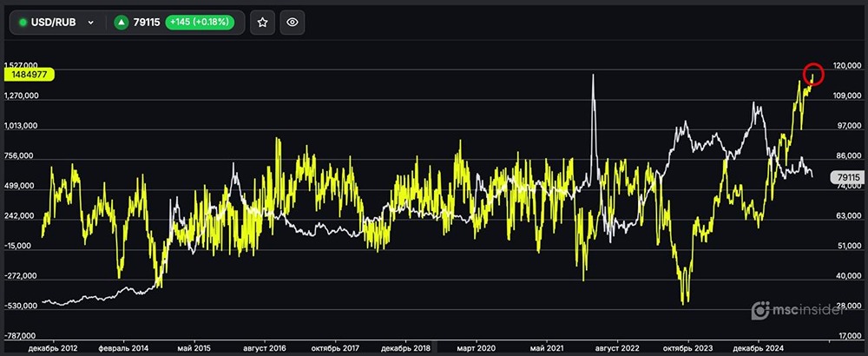Click the август 2022 date label
The width and height of the screenshot is (868, 356).
coord(616,348)
